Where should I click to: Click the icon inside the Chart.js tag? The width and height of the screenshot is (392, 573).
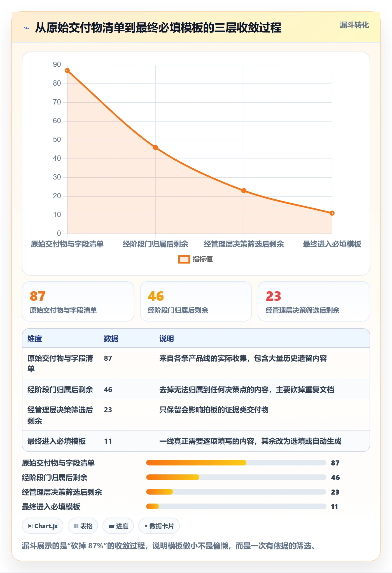[30, 526]
